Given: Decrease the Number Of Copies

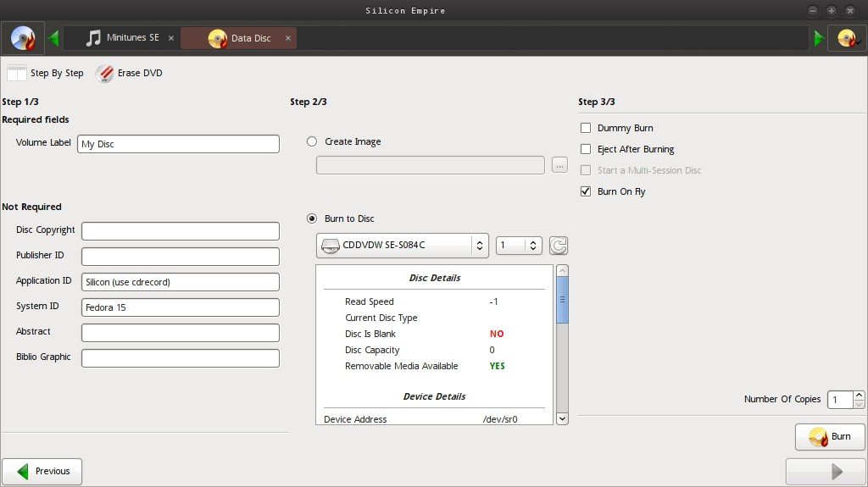Looking at the screenshot, I should 859,404.
